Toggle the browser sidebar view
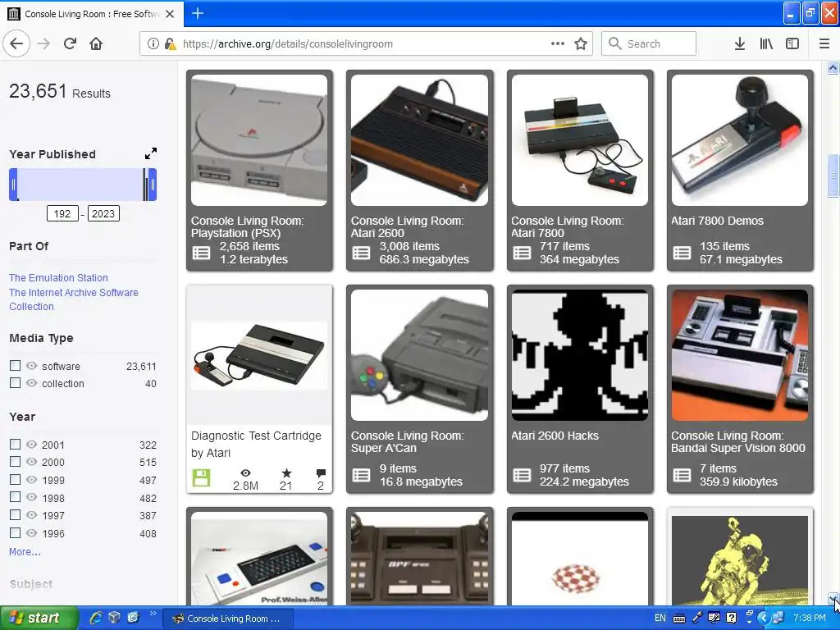Image resolution: width=840 pixels, height=630 pixels. pyautogui.click(x=792, y=44)
